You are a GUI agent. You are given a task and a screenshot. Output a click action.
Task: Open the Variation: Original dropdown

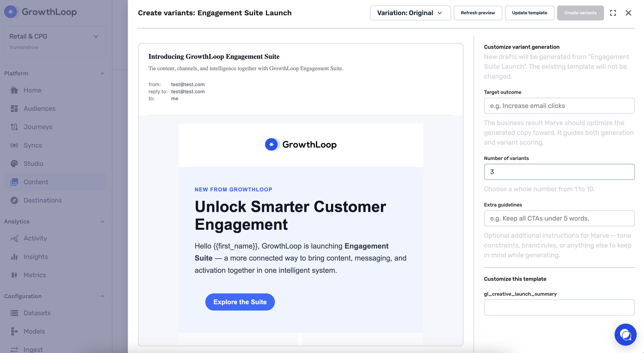pos(410,13)
